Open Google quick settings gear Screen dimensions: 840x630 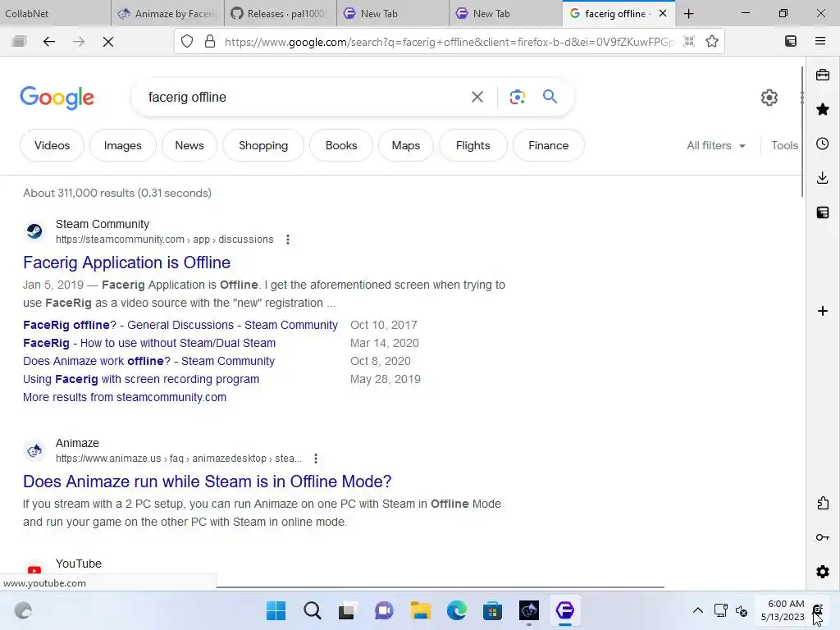[x=769, y=98]
